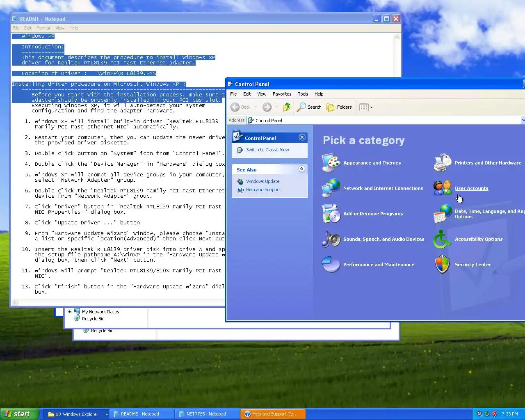Open the Accessibility Options icon
Viewport: 525px width, 420px height.
click(443, 239)
